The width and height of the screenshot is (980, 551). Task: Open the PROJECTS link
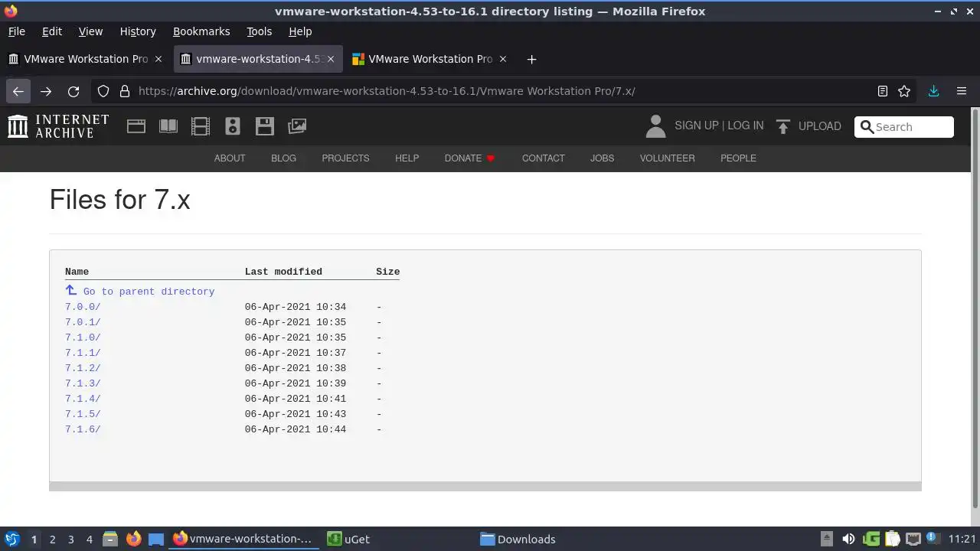(x=345, y=158)
